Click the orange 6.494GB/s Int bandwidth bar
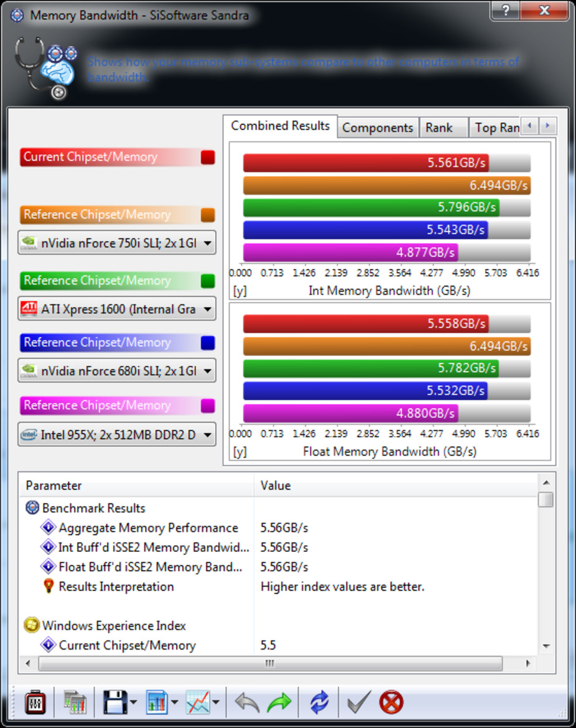The height and width of the screenshot is (728, 576). 387,185
